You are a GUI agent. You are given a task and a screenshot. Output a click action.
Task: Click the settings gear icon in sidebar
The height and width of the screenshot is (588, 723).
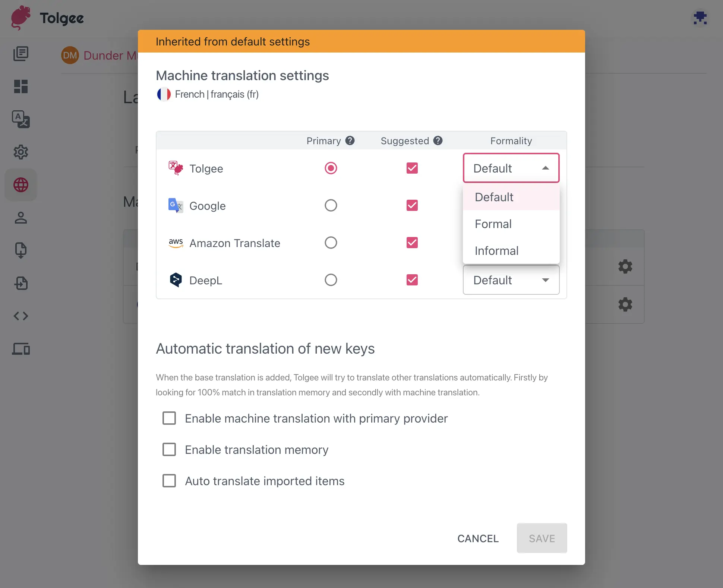pos(22,152)
